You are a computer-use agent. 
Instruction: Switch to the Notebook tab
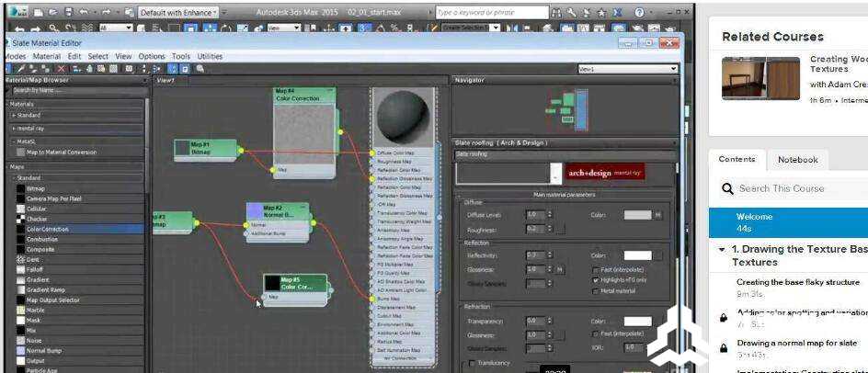pyautogui.click(x=798, y=159)
